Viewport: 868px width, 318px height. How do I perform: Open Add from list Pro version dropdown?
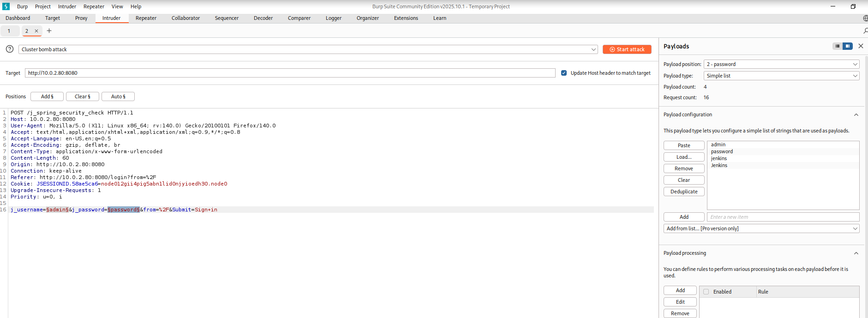coord(761,228)
